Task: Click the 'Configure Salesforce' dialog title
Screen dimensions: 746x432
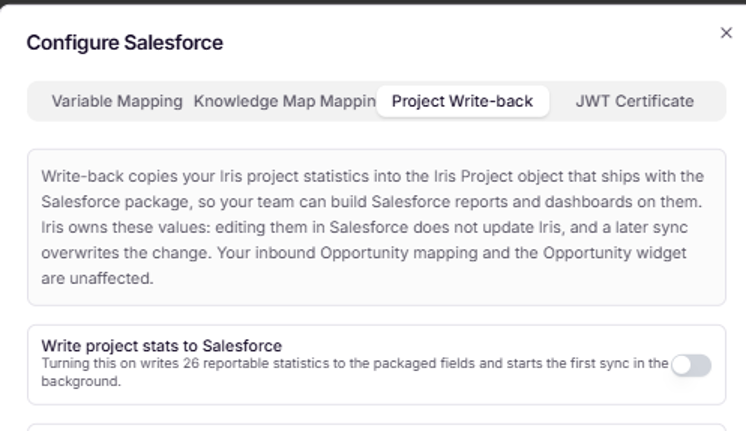Action: coord(125,43)
